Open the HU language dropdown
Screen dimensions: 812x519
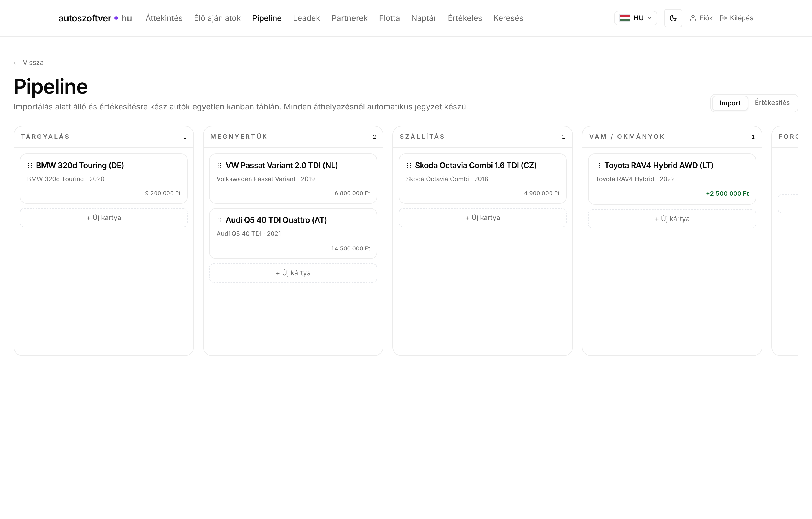635,18
